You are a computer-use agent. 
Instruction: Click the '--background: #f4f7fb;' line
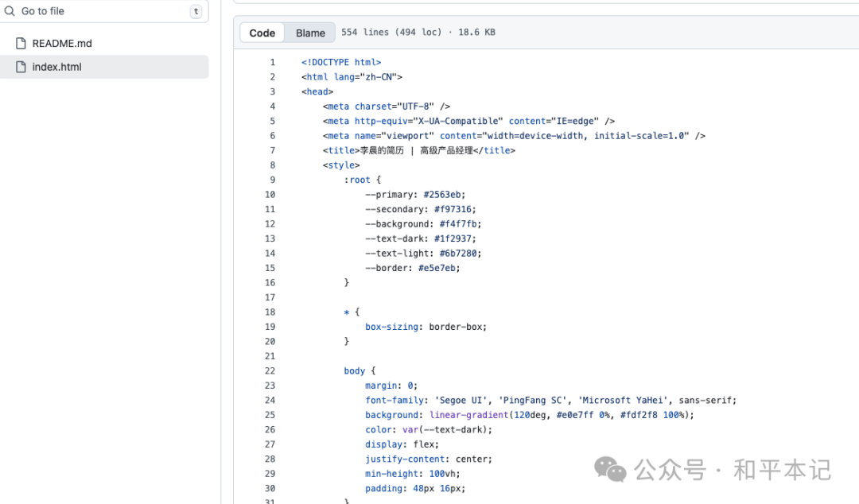(x=423, y=224)
